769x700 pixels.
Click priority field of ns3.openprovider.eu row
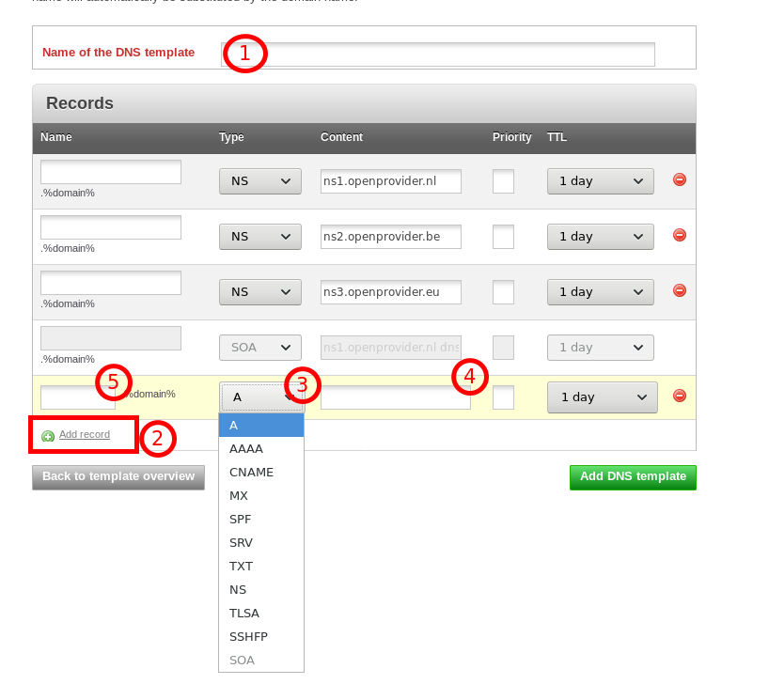[x=503, y=292]
